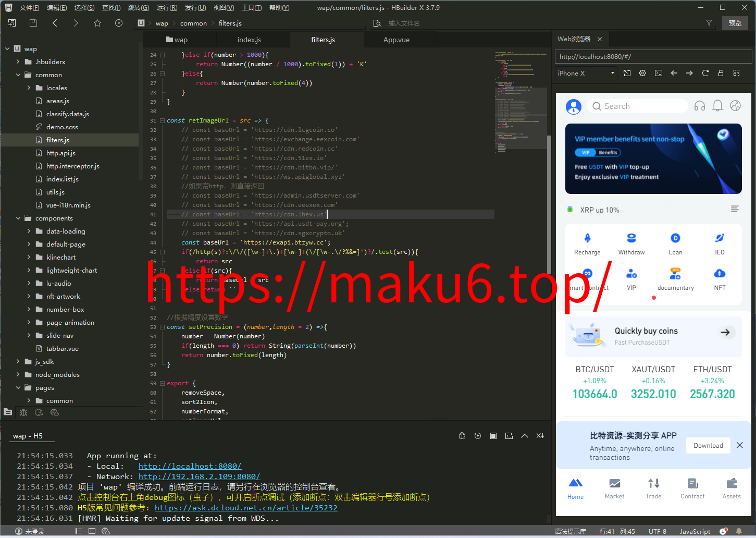The image size is (756, 538).
Task: Switch to Trade tab in the app
Action: coord(653,489)
